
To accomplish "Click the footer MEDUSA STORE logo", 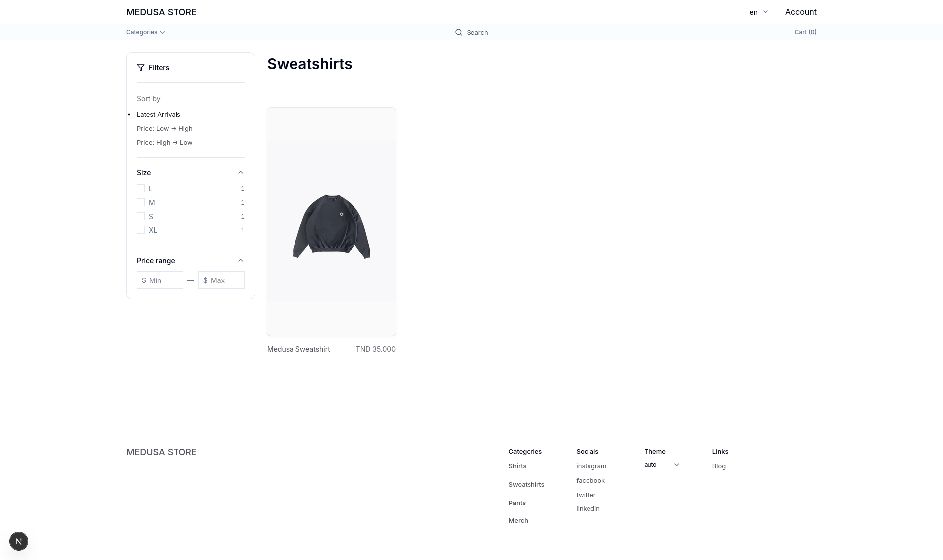I will coord(162,452).
